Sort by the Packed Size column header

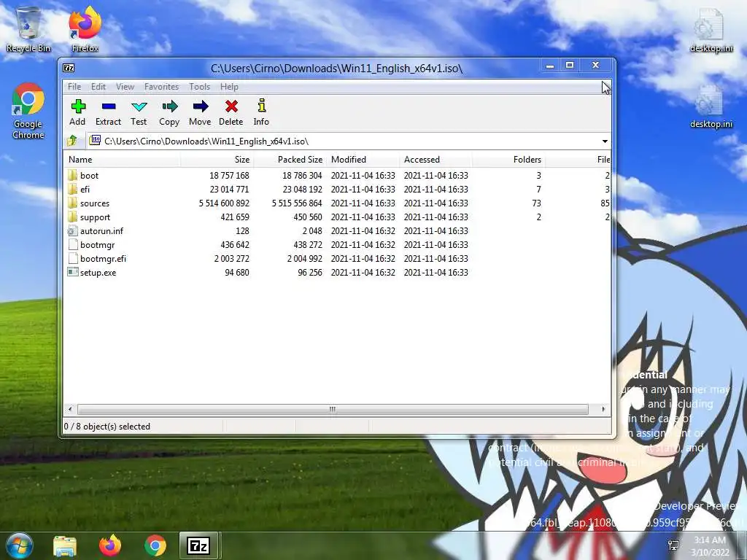(x=290, y=160)
